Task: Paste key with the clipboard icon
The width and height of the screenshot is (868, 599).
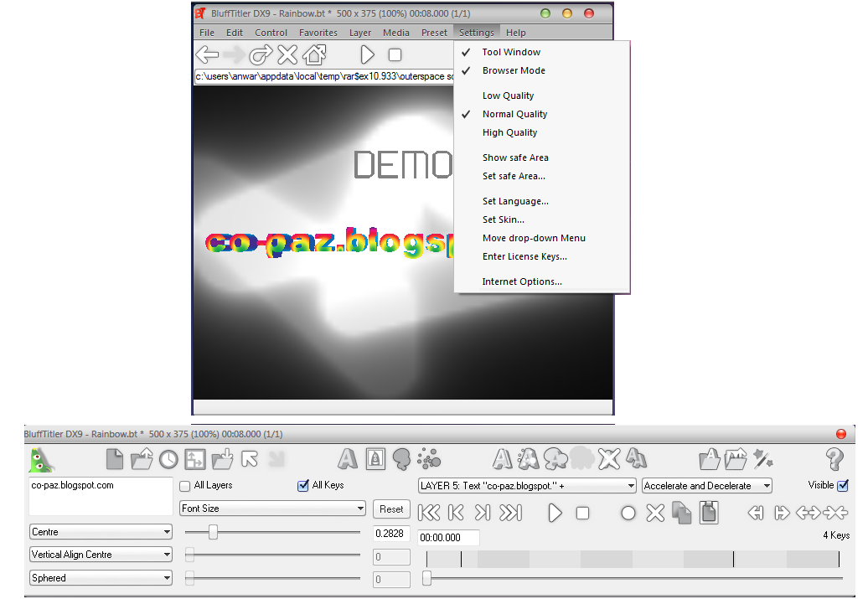Action: tap(709, 513)
